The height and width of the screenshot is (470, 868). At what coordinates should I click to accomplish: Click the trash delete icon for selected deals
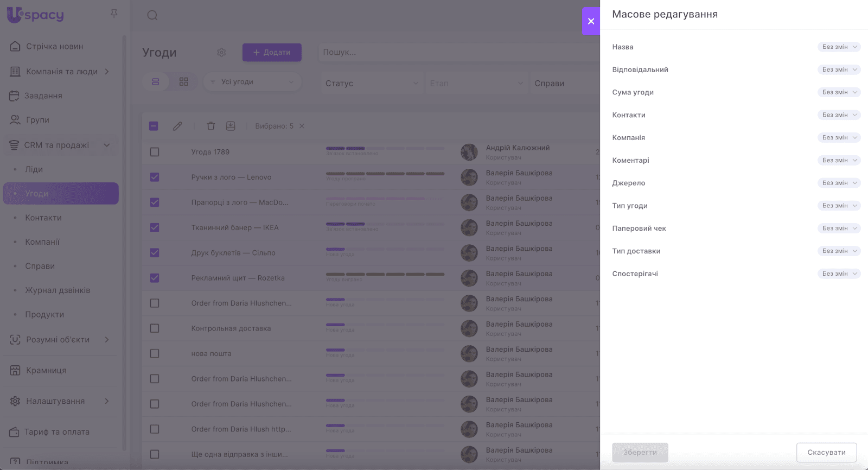[x=211, y=126]
